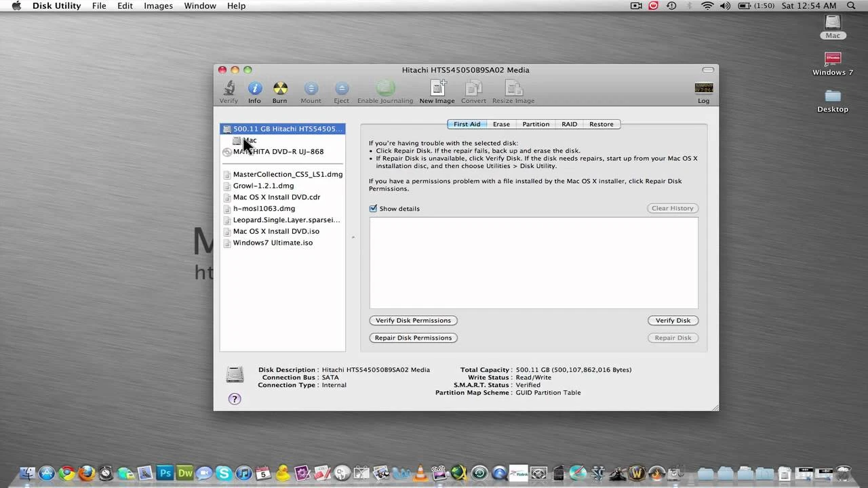This screenshot has width=868, height=488.
Task: Click the Verify microscope icon in toolbar
Action: (229, 88)
